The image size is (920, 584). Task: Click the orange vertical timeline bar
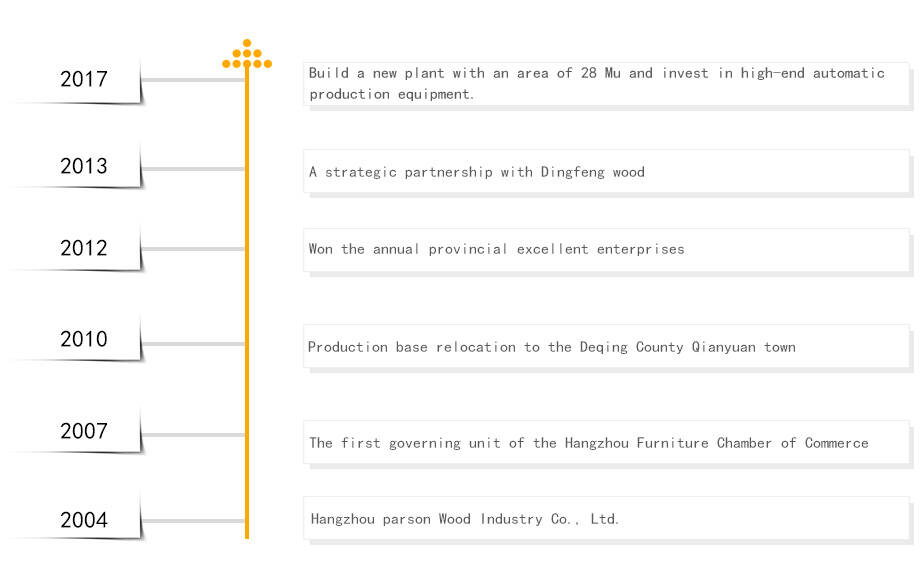click(x=247, y=300)
